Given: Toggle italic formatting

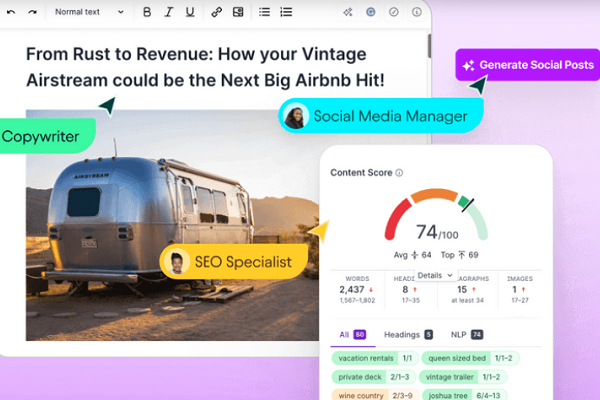Looking at the screenshot, I should (168, 12).
